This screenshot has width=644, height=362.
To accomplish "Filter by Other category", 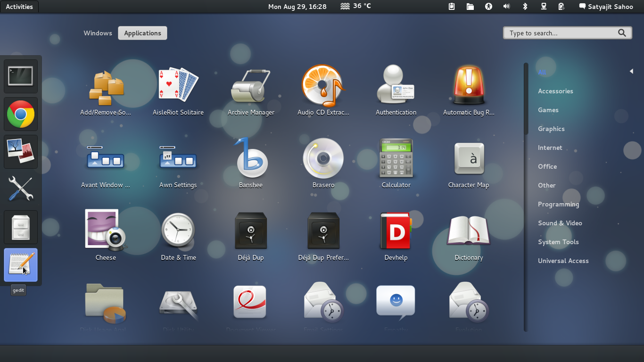I will pos(547,185).
